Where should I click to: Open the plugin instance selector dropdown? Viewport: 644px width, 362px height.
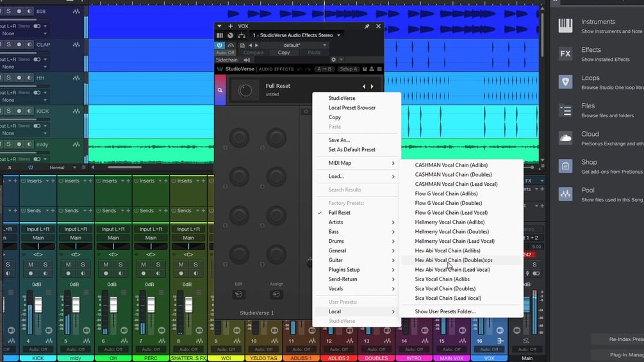[x=297, y=35]
